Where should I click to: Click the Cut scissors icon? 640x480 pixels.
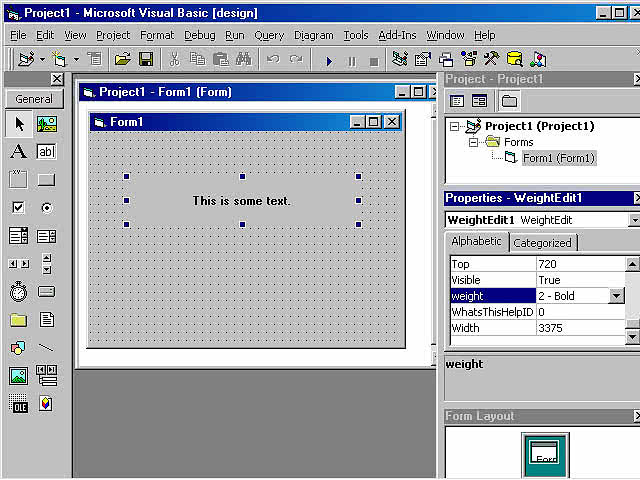click(175, 60)
